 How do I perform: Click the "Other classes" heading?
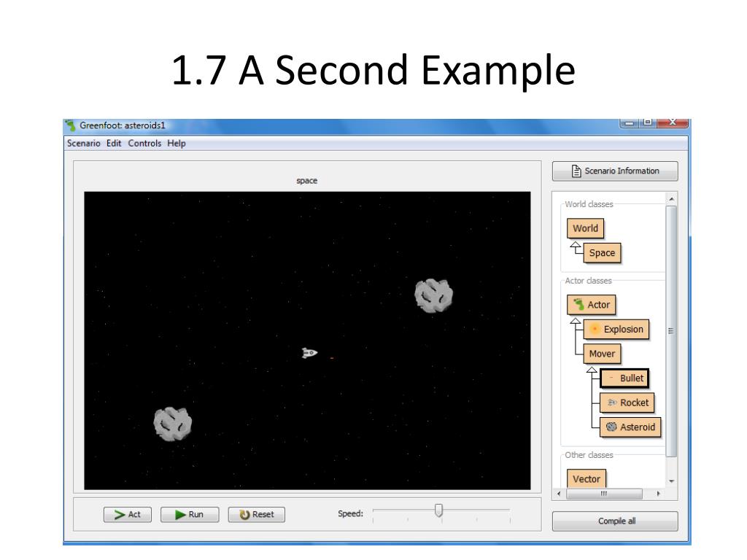(x=589, y=455)
